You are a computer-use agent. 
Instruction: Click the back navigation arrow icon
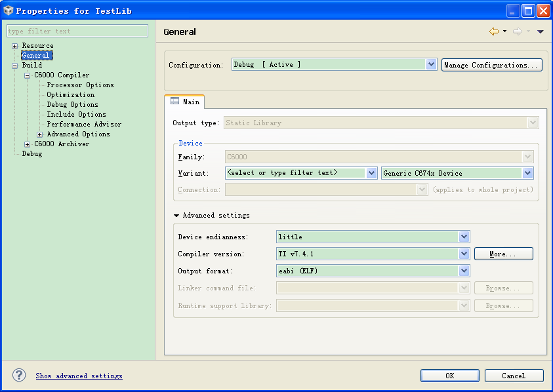(494, 31)
